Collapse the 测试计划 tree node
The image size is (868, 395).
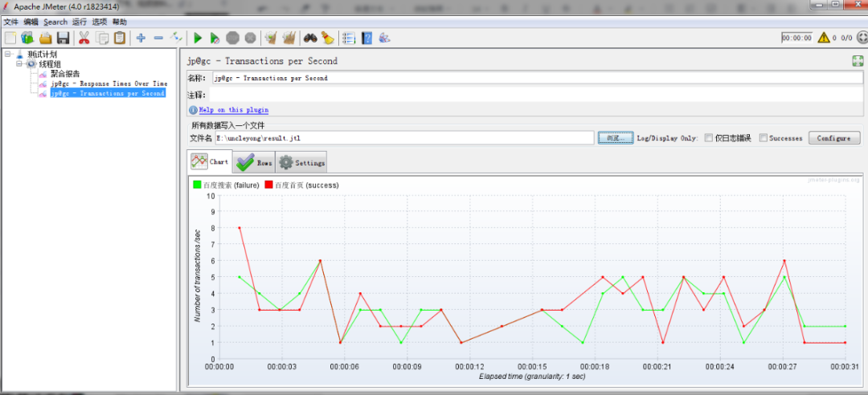pyautogui.click(x=8, y=55)
